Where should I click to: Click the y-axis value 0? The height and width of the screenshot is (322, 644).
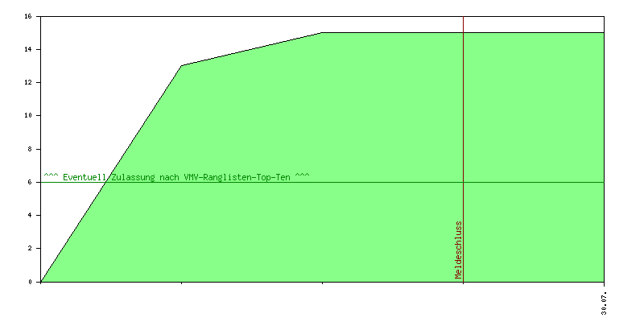30,282
